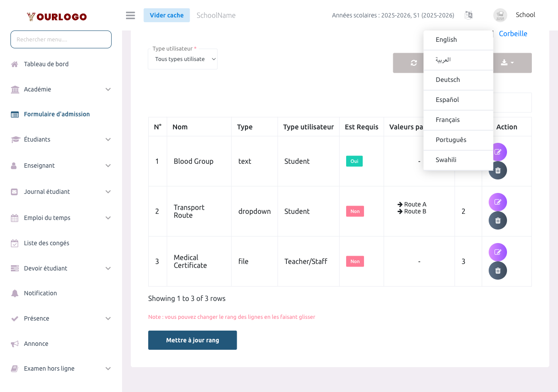Delete the Blood Group field
Image resolution: width=558 pixels, height=392 pixels.
point(498,170)
